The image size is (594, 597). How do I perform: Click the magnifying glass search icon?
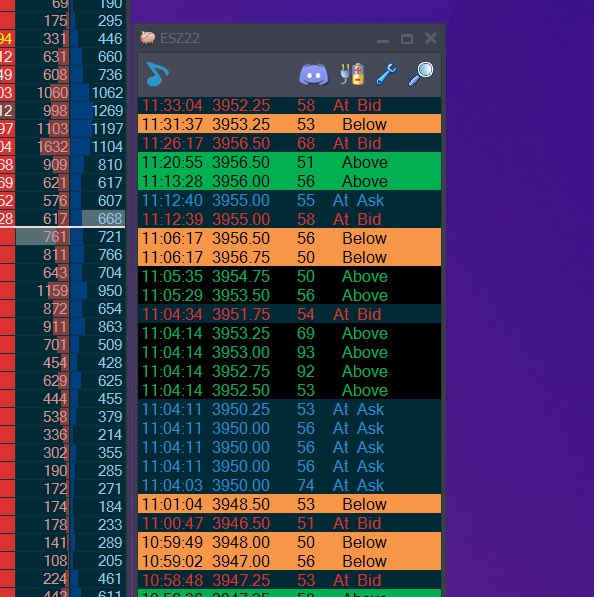[x=421, y=73]
